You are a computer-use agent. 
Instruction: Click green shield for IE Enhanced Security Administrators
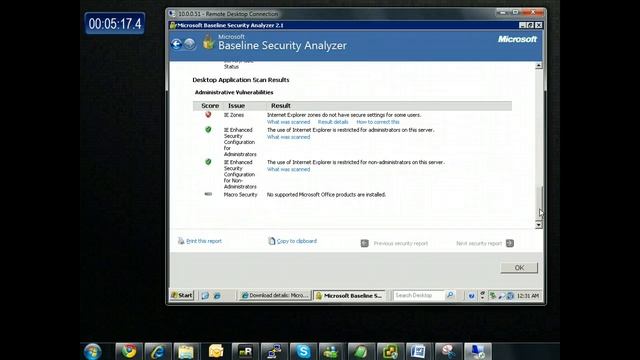click(x=208, y=129)
